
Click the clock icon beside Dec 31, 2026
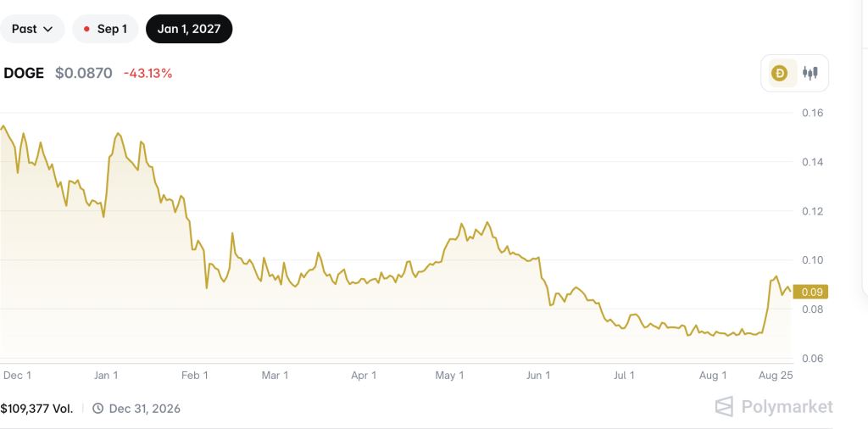pos(97,409)
